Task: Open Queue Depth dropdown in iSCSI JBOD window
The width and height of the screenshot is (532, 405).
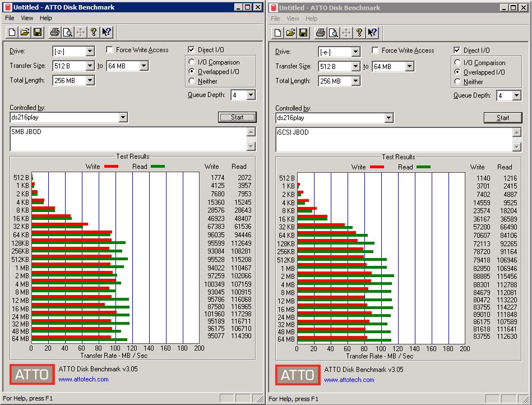Action: click(x=516, y=96)
